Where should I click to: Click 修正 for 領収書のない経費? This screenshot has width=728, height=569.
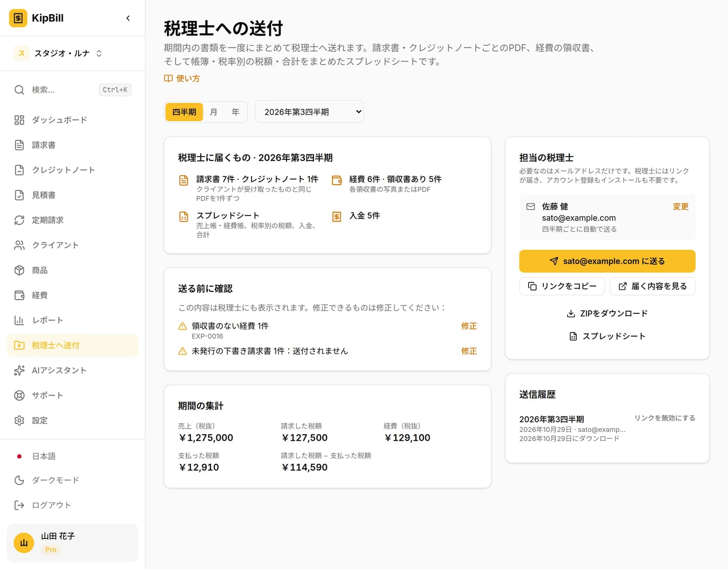469,326
